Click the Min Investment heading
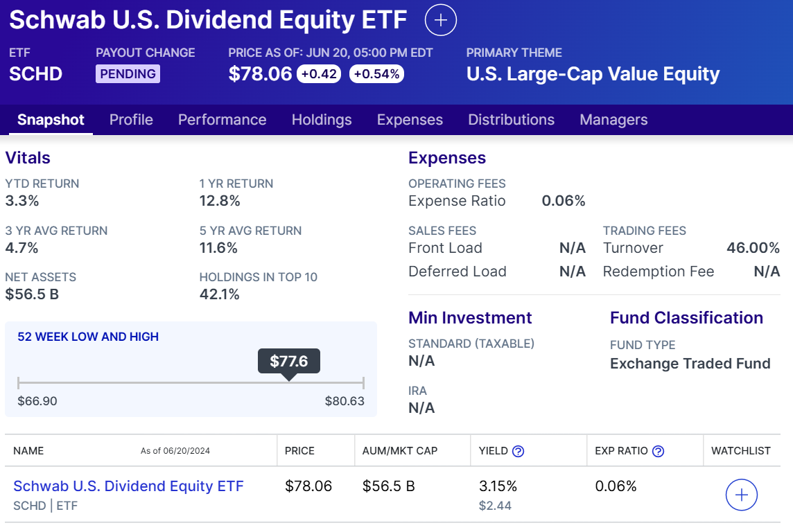 coord(470,318)
